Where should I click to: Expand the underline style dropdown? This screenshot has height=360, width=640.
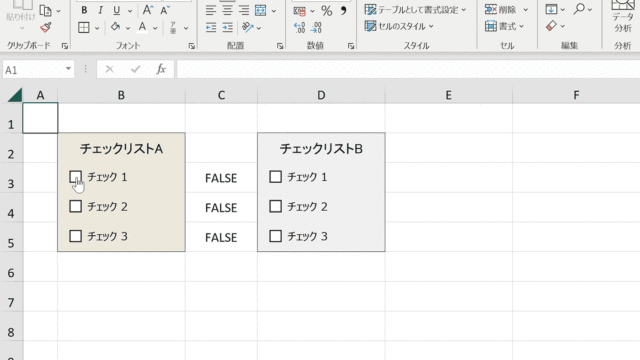[x=130, y=11]
